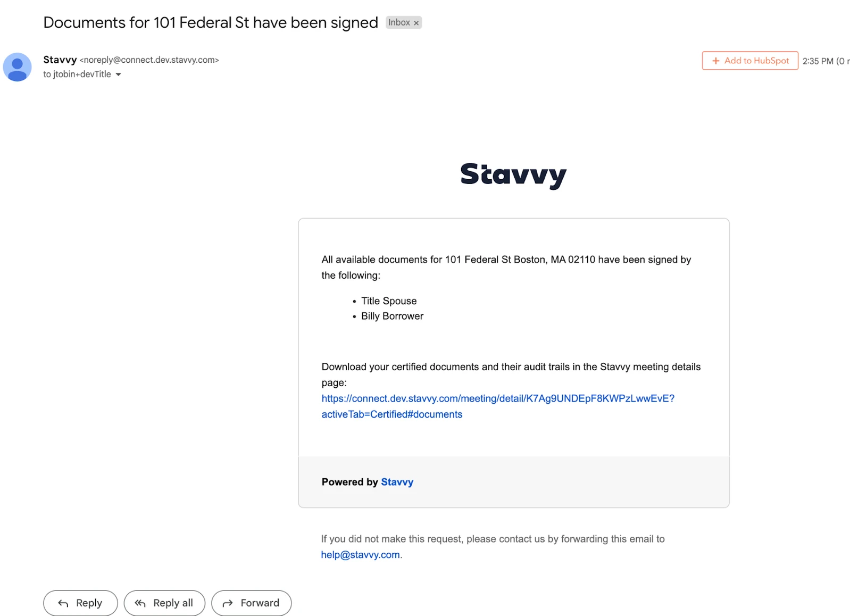The image size is (850, 616).
Task: Click the Reply button
Action: pos(80,603)
